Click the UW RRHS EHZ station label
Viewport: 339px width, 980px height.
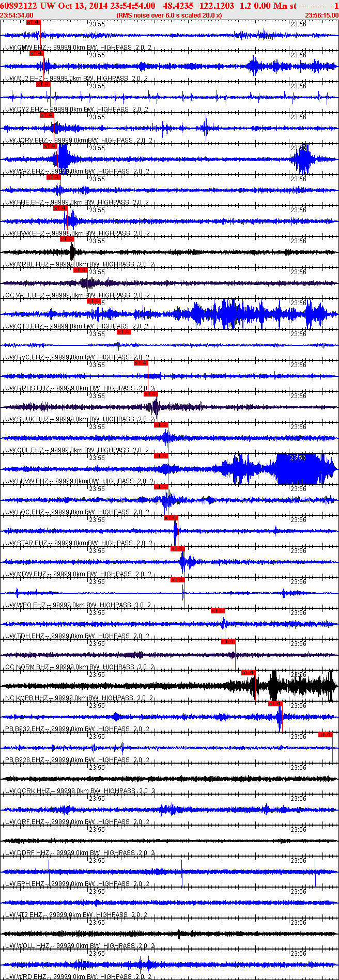coord(27,388)
